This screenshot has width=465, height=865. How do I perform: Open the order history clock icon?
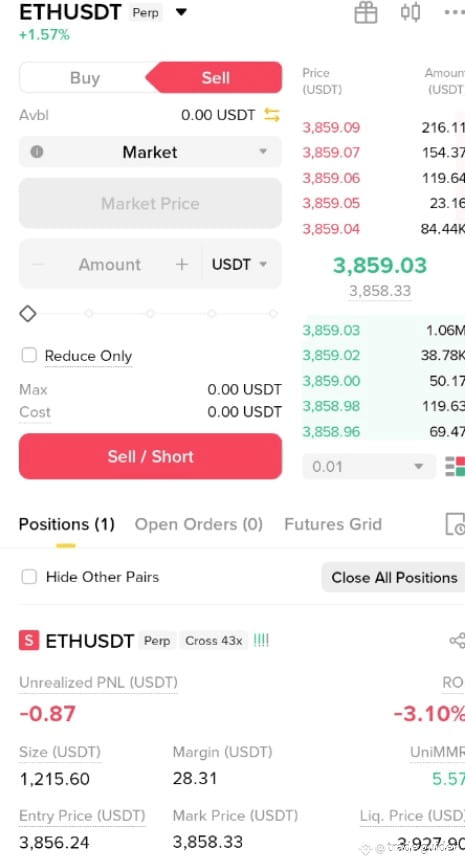pyautogui.click(x=455, y=524)
